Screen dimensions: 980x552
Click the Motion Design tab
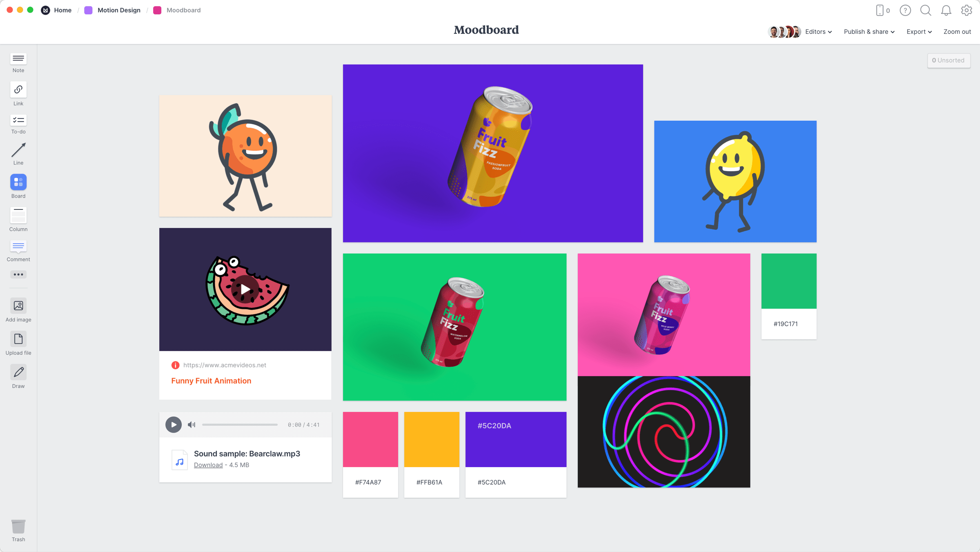pyautogui.click(x=118, y=9)
